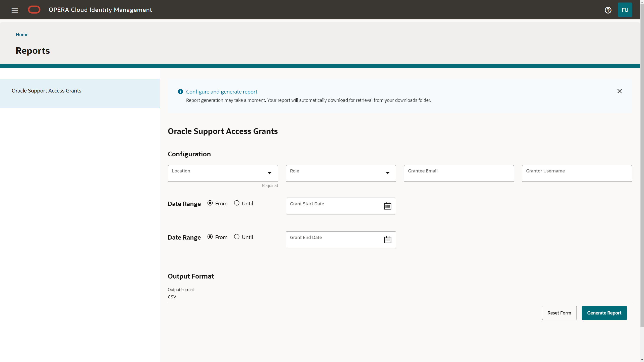Select the Until radio for Grant End Date
The width and height of the screenshot is (644, 362).
pyautogui.click(x=236, y=237)
